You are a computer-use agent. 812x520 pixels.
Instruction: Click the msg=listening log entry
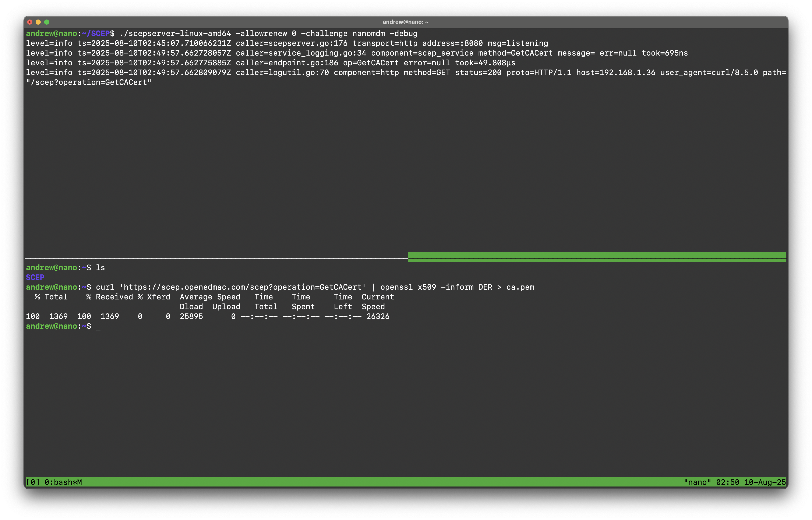click(x=517, y=43)
